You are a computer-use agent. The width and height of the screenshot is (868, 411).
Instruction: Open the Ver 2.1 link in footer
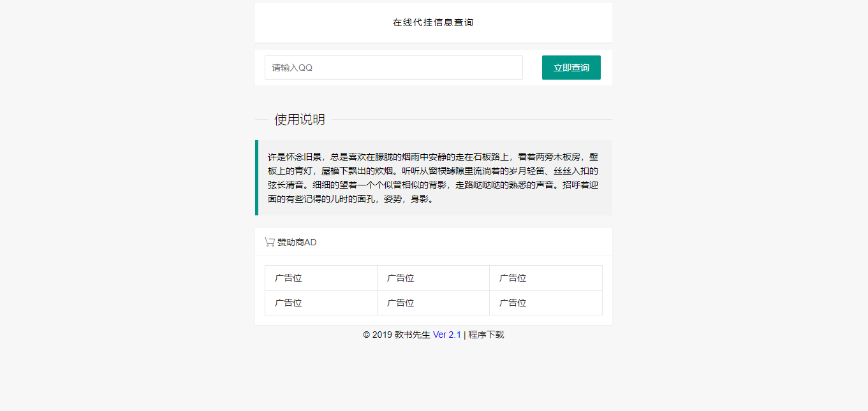(x=446, y=335)
